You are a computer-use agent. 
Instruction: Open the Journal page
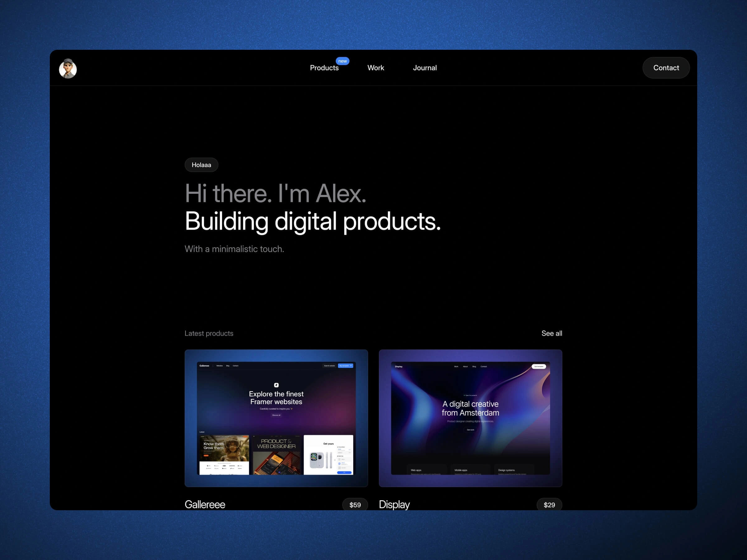425,68
